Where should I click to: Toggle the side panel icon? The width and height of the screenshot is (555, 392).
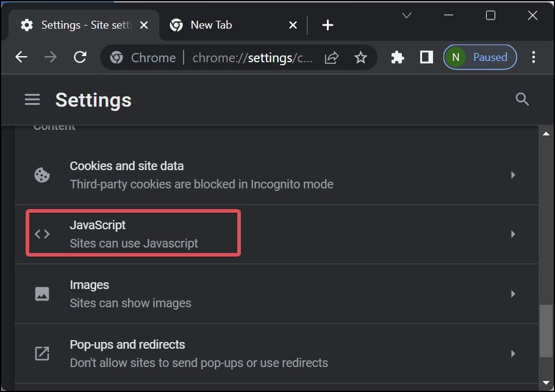[x=426, y=57]
